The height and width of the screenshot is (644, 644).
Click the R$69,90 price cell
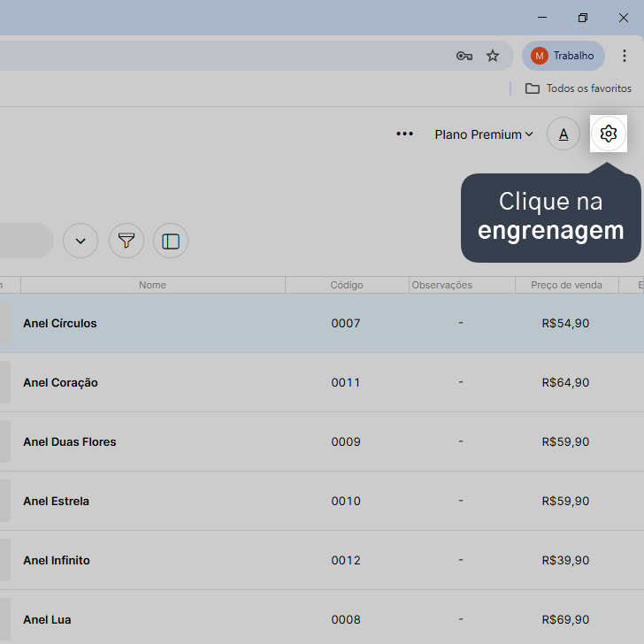coord(565,619)
